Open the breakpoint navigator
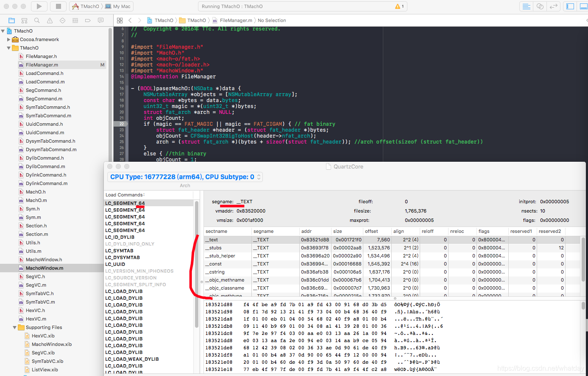588x376 pixels. point(88,20)
